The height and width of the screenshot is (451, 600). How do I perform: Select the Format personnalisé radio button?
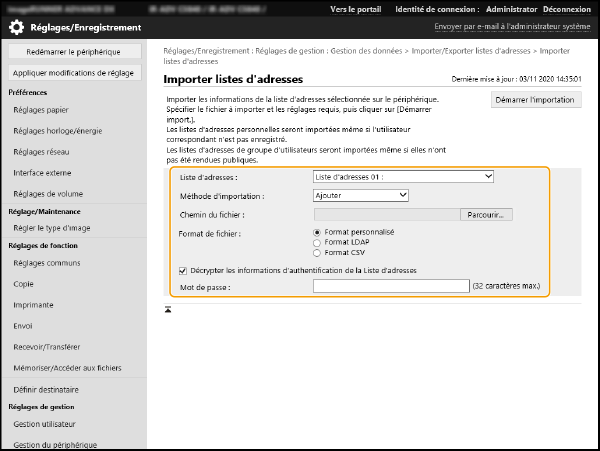pos(318,232)
